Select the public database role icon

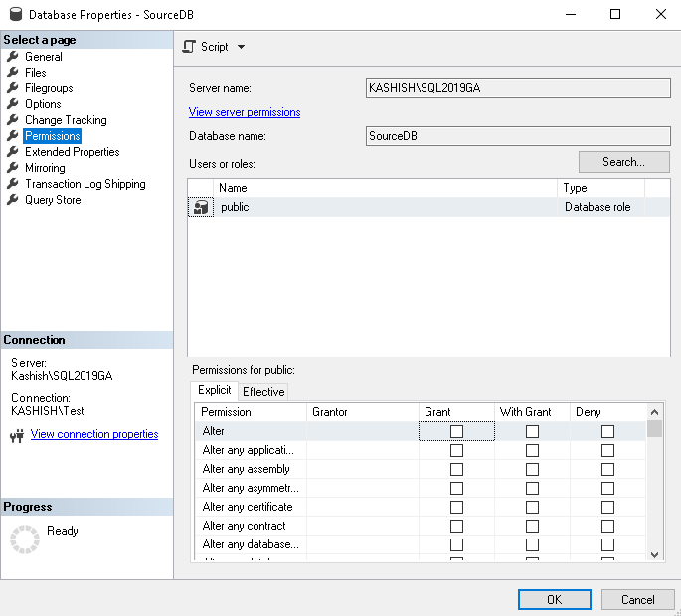coord(201,207)
